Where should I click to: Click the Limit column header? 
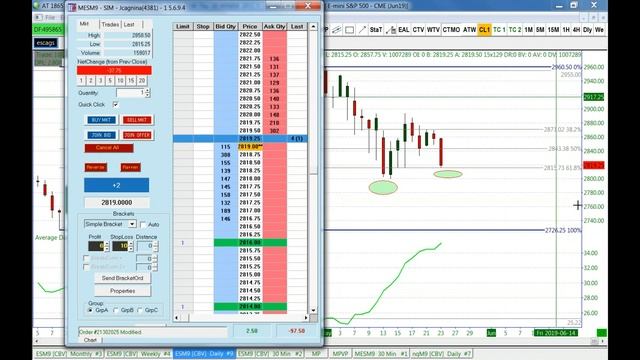tap(183, 27)
